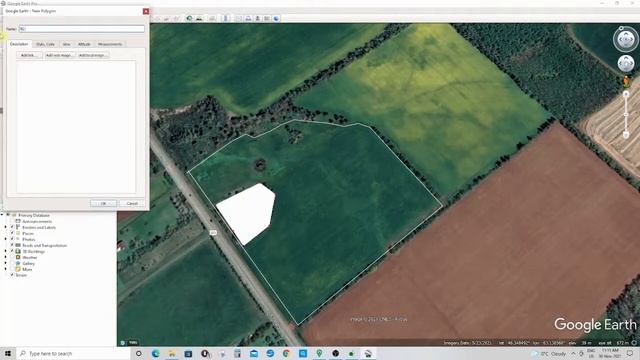Click the Name input field

point(81,29)
